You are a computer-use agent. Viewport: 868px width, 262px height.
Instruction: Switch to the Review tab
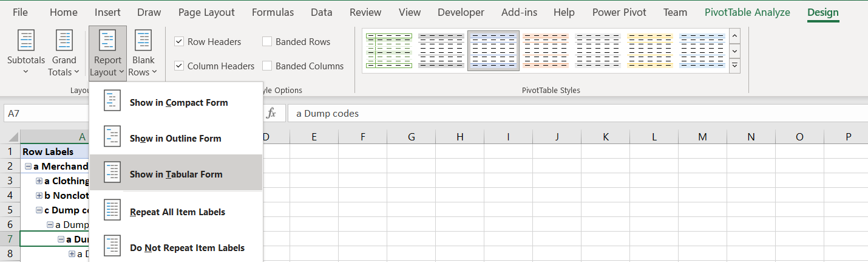365,12
